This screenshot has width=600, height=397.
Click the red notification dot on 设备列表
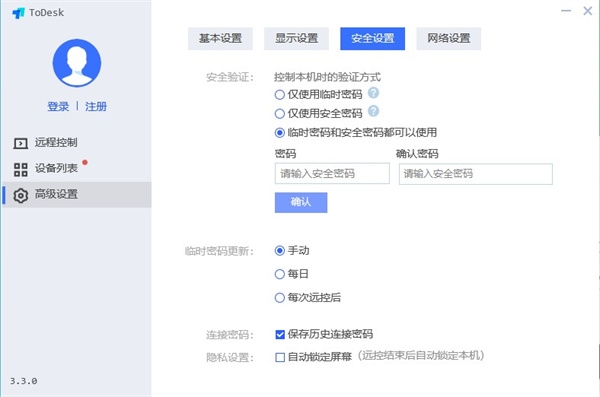(x=85, y=162)
